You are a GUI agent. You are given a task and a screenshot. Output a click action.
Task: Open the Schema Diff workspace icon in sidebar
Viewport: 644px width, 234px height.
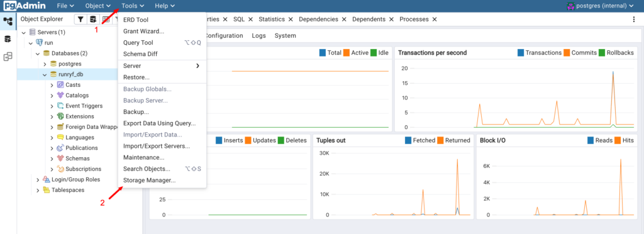click(x=8, y=57)
